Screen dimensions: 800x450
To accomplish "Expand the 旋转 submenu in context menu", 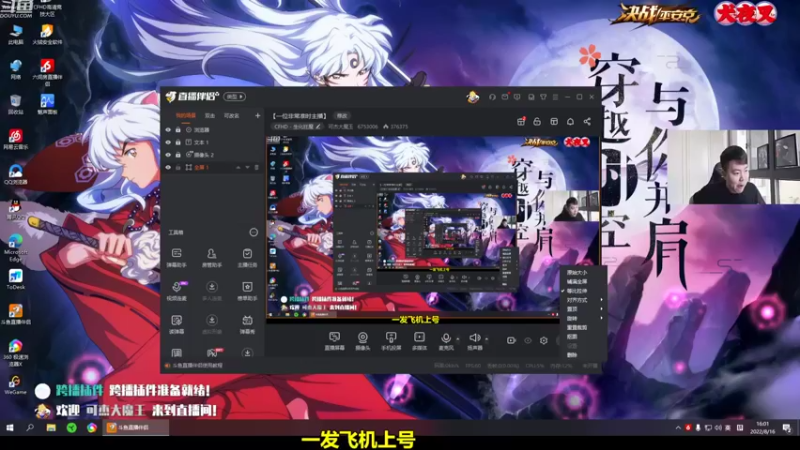I will [x=584, y=318].
